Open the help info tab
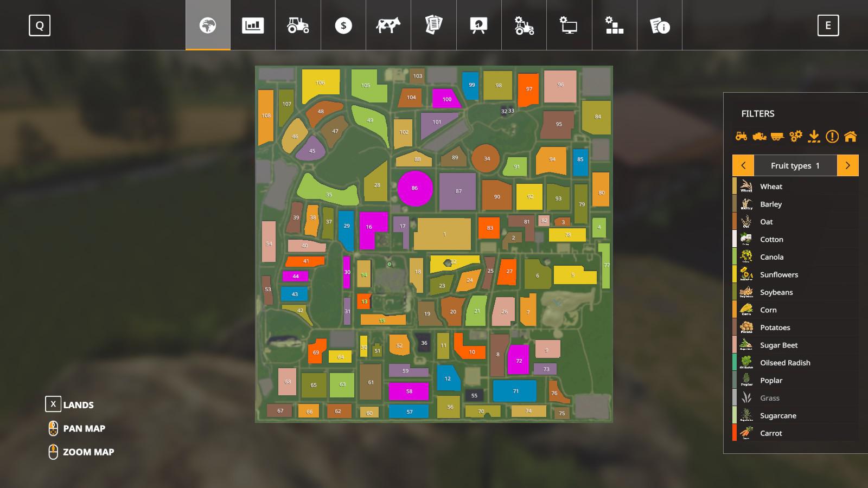Viewport: 868px width, 488px height. point(659,25)
